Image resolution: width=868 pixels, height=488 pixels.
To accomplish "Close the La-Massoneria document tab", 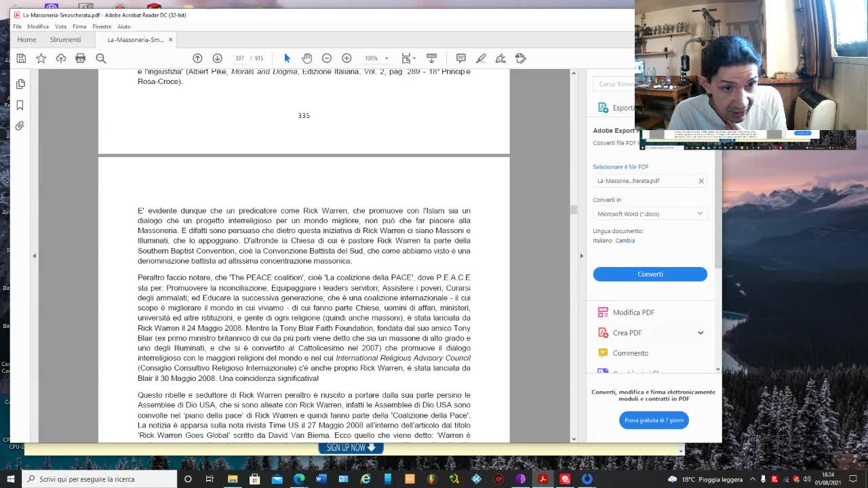I will [x=170, y=39].
